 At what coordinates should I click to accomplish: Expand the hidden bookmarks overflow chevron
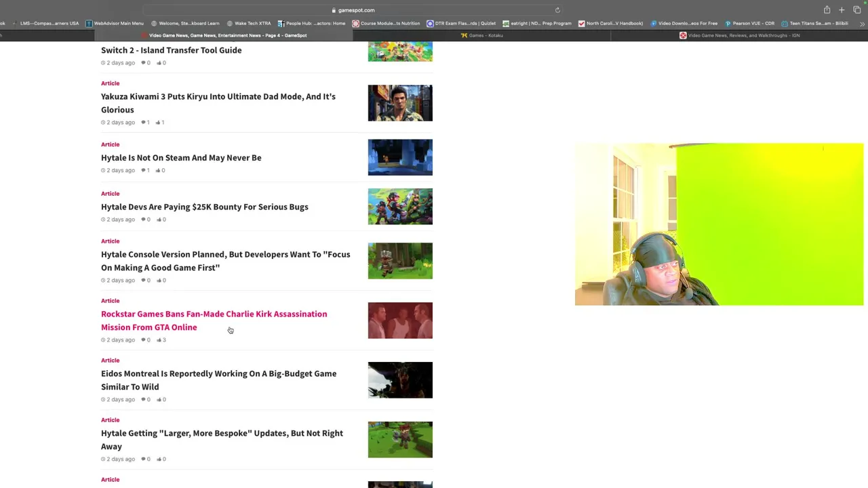point(862,24)
